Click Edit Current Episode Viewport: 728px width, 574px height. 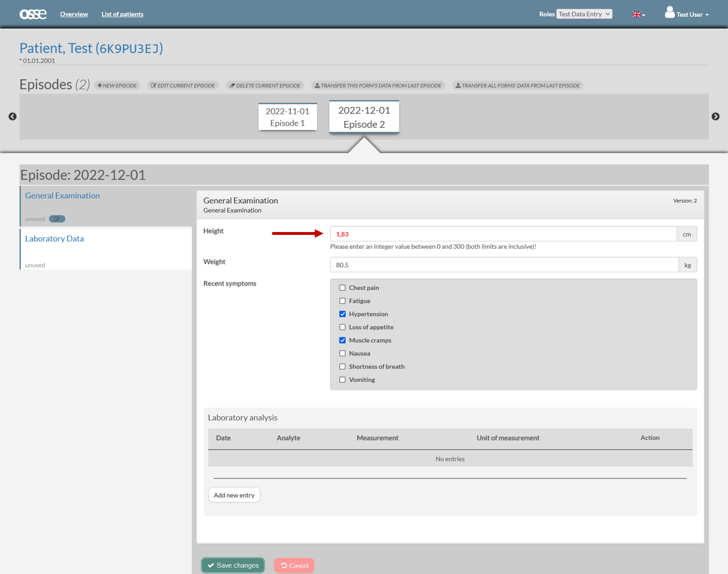183,85
